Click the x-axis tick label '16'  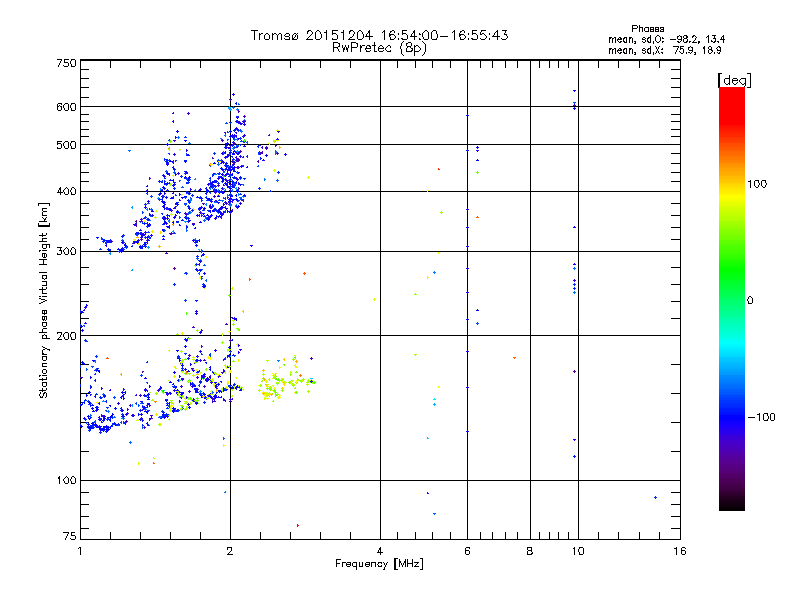(680, 551)
